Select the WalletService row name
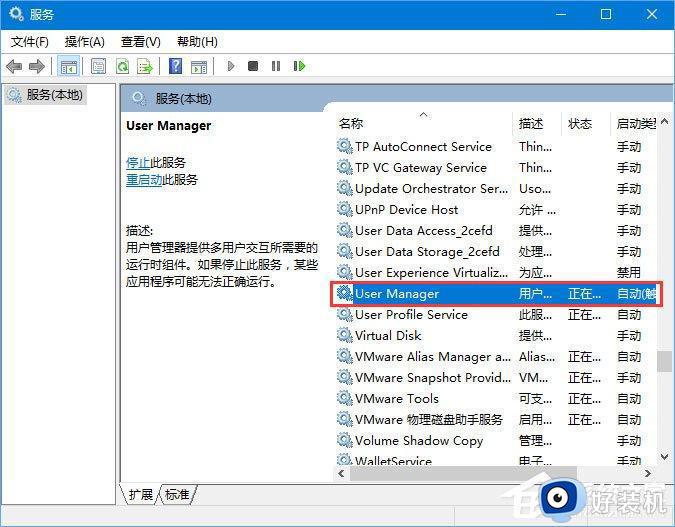The height and width of the screenshot is (527, 675). [x=393, y=461]
